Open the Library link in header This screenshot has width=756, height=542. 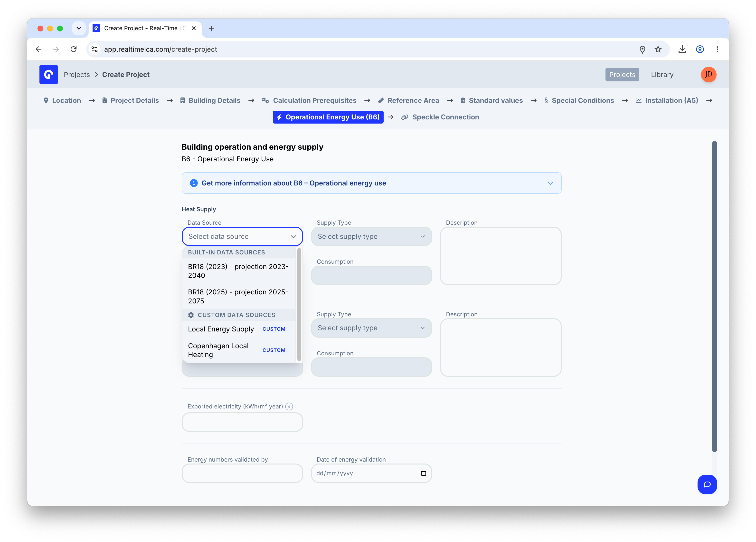point(662,74)
